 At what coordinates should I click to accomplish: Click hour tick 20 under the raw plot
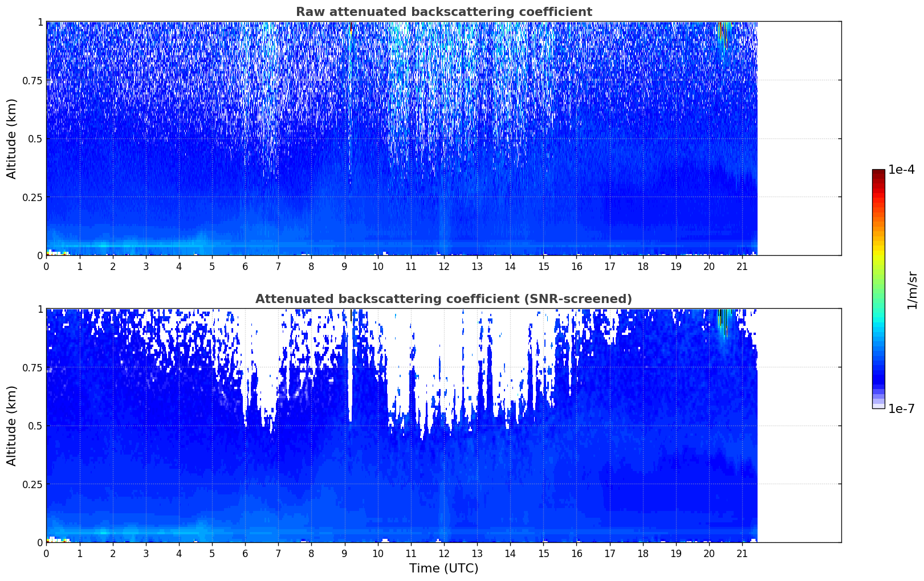click(709, 266)
